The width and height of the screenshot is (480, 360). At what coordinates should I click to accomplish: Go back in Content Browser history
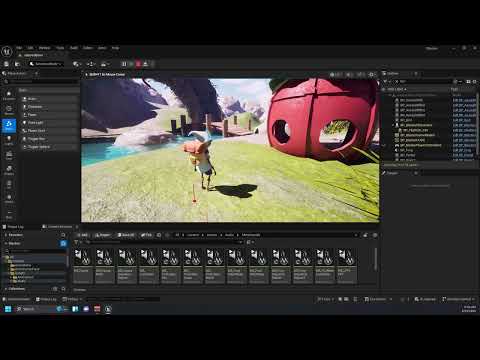pos(159,235)
